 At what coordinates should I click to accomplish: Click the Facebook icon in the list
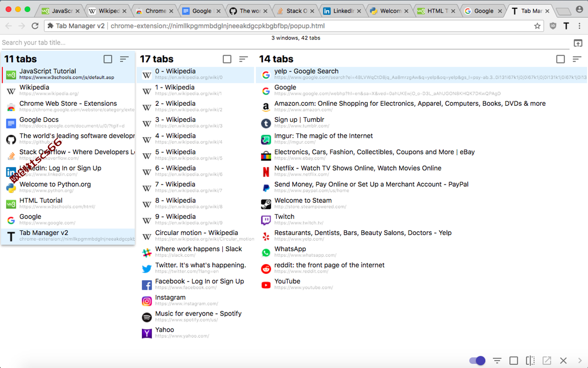point(147,285)
